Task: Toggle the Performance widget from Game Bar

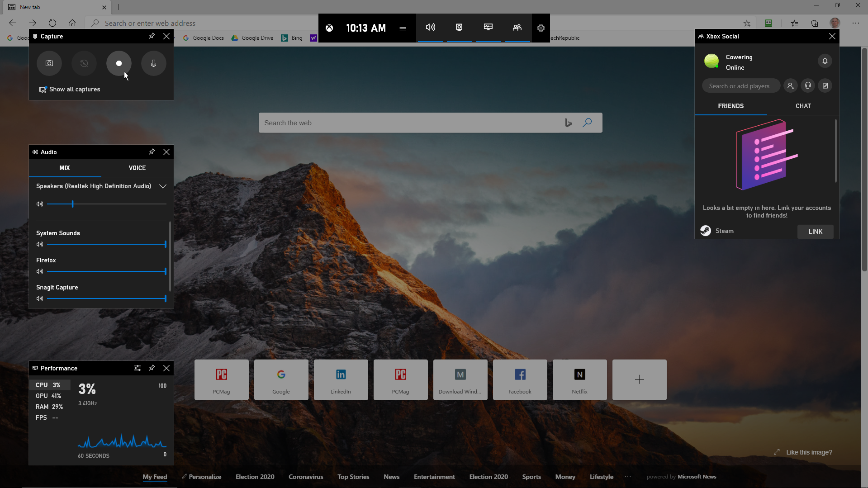Action: pyautogui.click(x=488, y=28)
